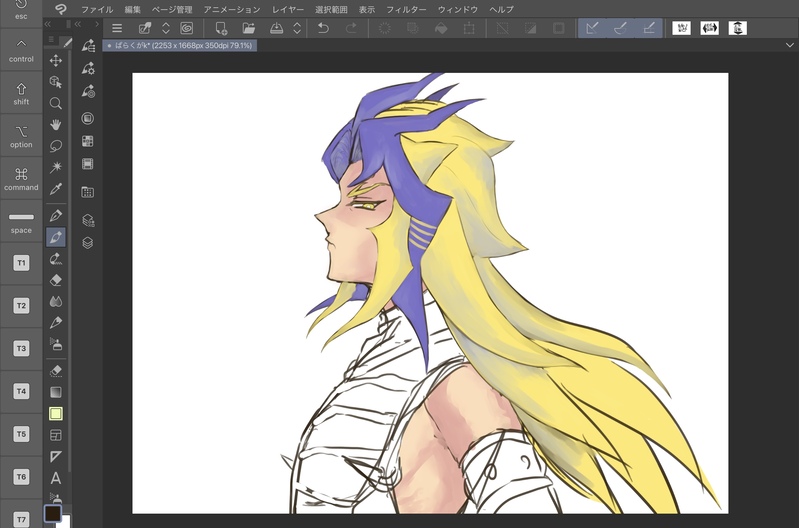Select the Ruler triangle tool
The height and width of the screenshot is (528, 799).
pos(56,457)
